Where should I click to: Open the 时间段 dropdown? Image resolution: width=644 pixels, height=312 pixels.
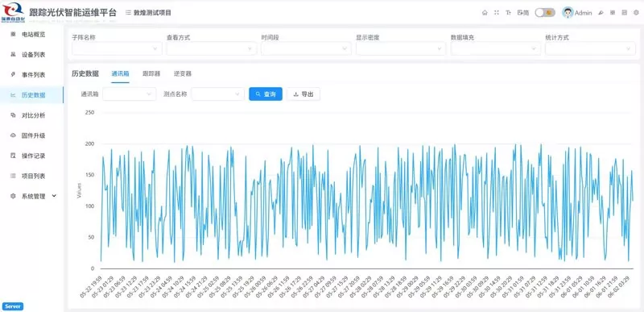pyautogui.click(x=306, y=48)
